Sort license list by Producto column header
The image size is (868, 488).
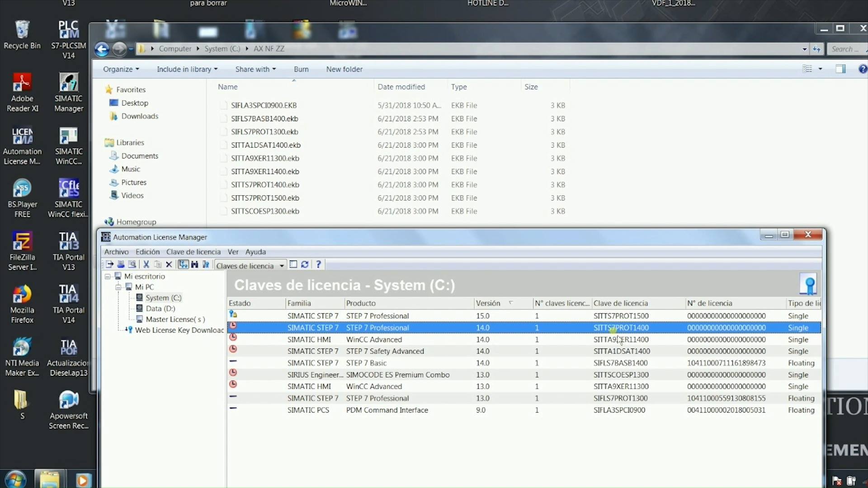pyautogui.click(x=409, y=303)
